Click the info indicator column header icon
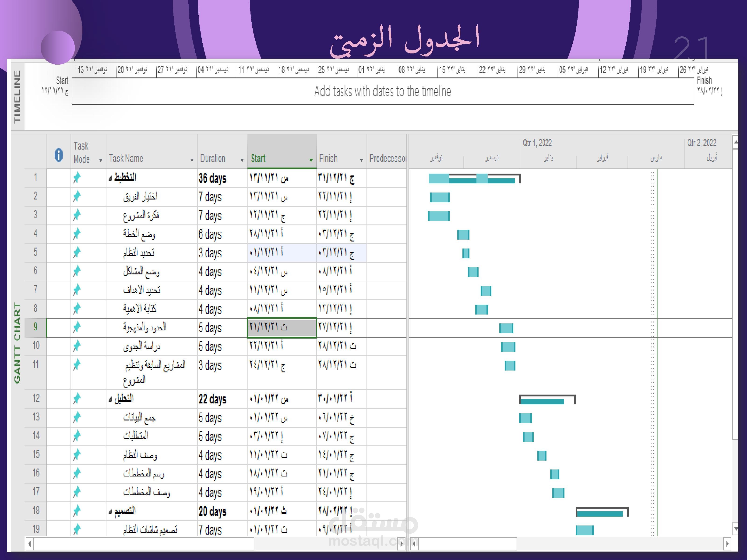 (x=59, y=155)
